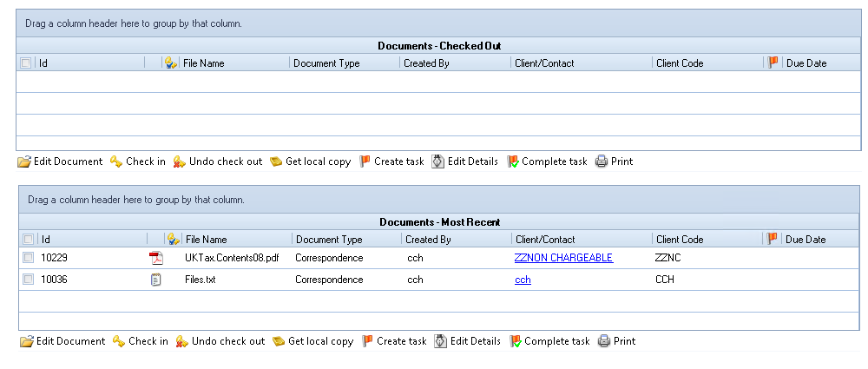
Task: Click Get local copy label under Most Recent grid
Action: (320, 341)
